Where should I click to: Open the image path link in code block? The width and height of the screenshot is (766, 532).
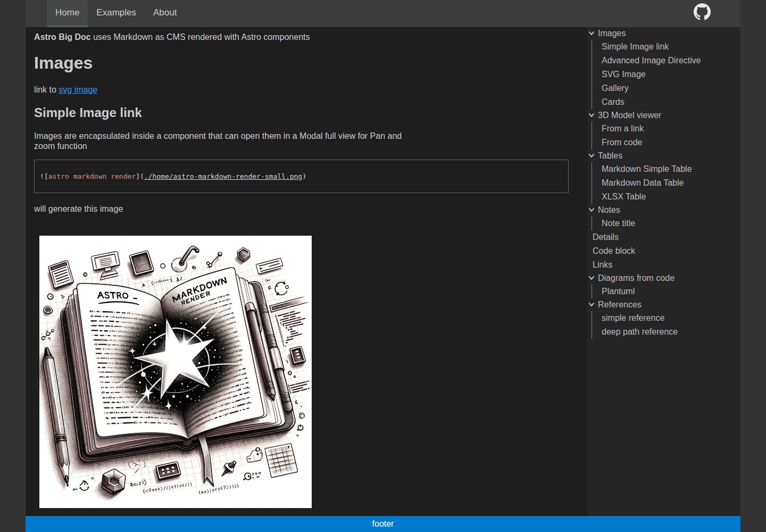point(223,177)
